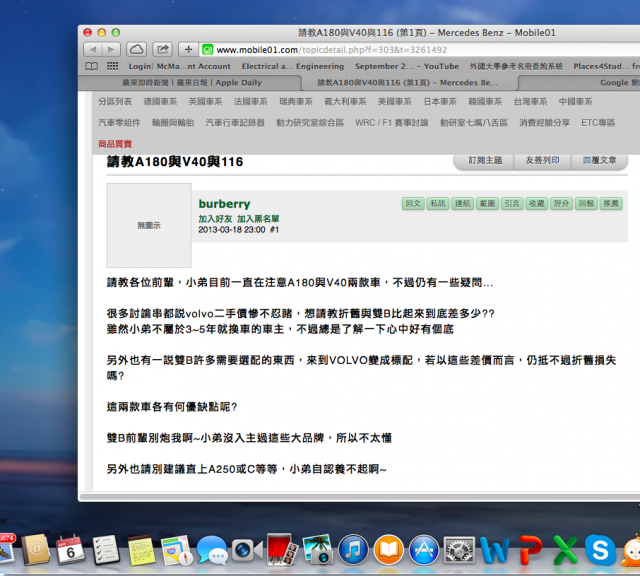Click green 評分 rate button

(562, 203)
